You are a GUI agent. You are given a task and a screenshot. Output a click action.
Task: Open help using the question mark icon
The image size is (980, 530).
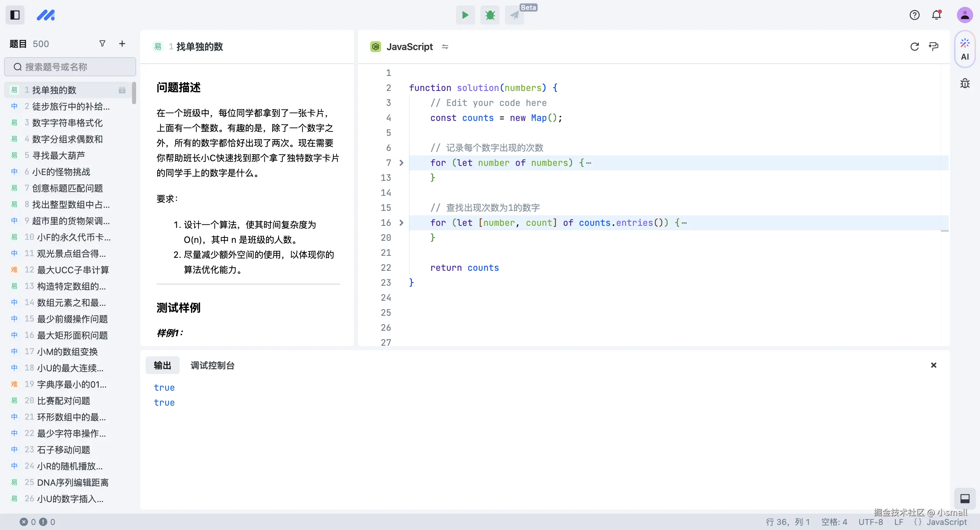[x=915, y=15]
